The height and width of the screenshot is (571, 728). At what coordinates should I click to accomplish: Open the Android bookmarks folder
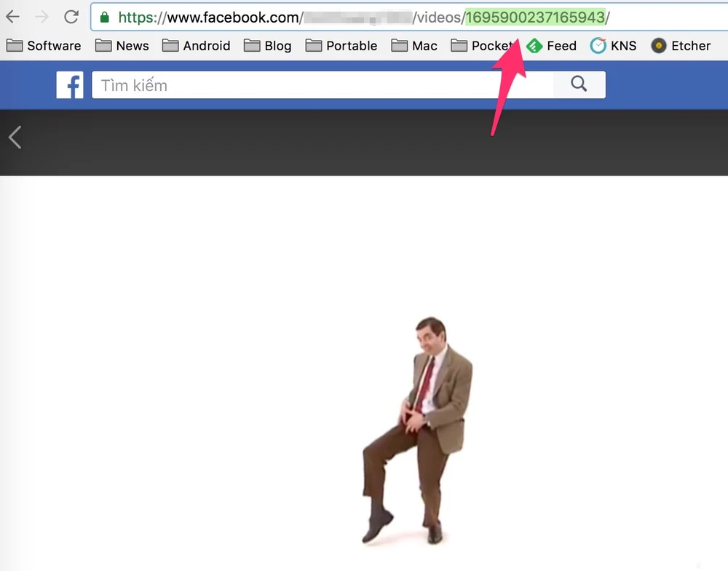[196, 46]
